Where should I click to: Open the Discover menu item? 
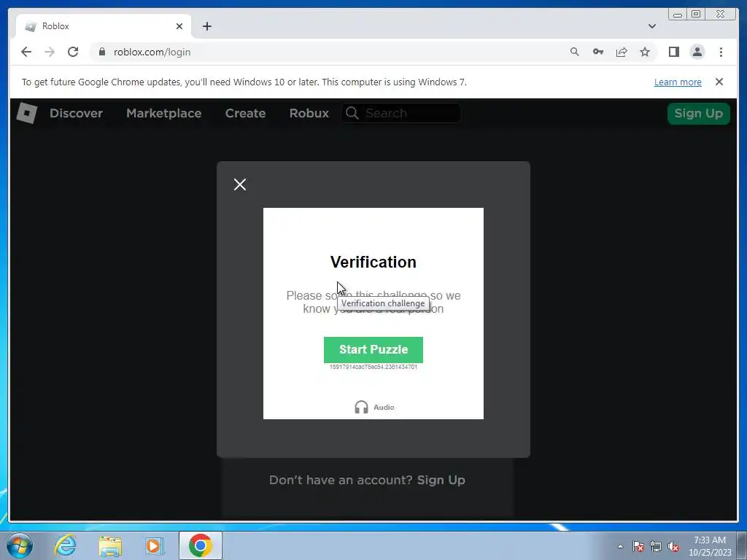coord(76,113)
